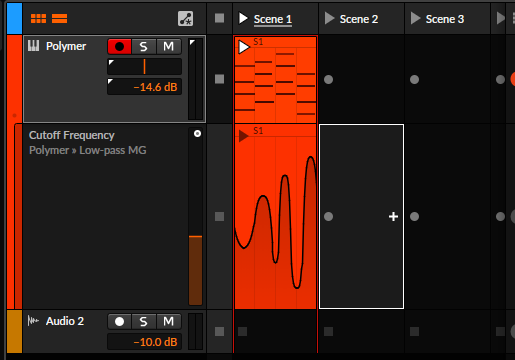Screen dimensions: 515x360
Task: Stop clips on the Cutoff Frequency lane
Action: click(219, 217)
